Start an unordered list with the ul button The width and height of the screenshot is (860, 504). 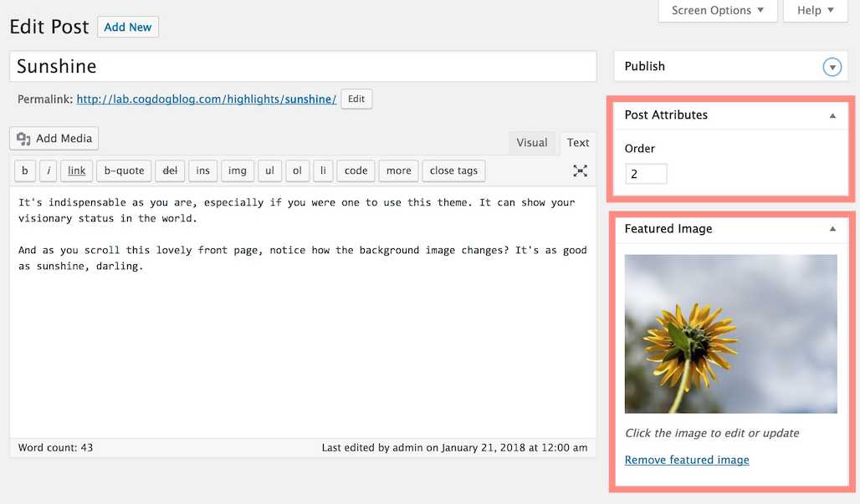pos(269,171)
